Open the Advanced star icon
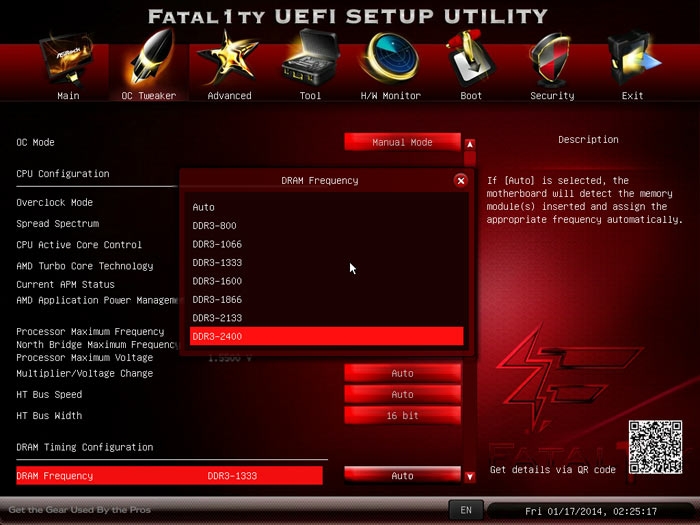The image size is (700, 525). pos(229,59)
